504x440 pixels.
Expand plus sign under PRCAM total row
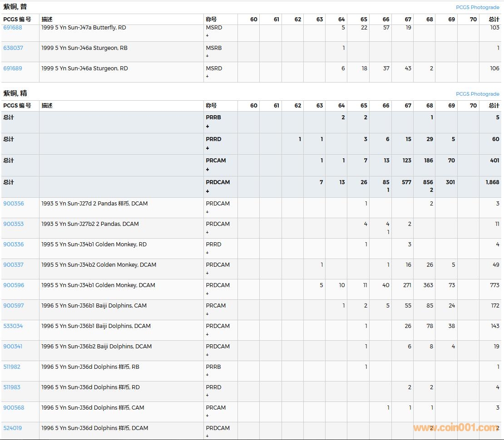(208, 170)
